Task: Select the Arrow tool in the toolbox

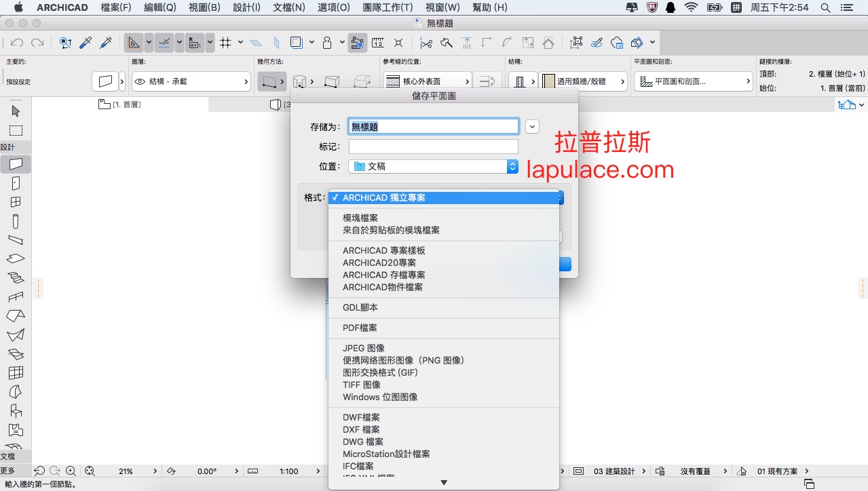Action: 16,111
